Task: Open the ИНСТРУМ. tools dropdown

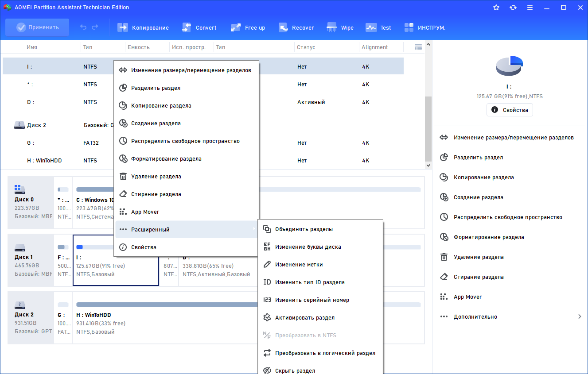Action: point(424,27)
